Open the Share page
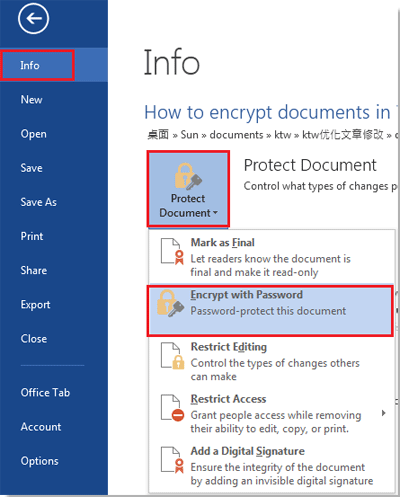This screenshot has width=400, height=497. [x=33, y=270]
